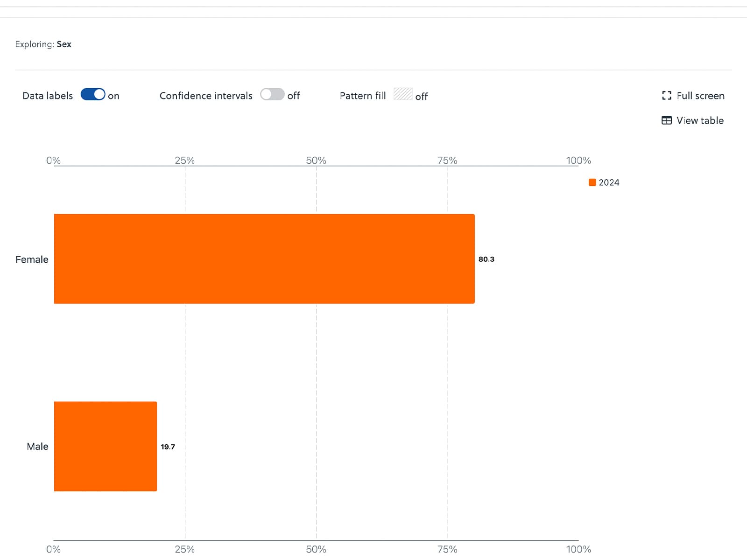Open the chart via Full screen text

(700, 96)
